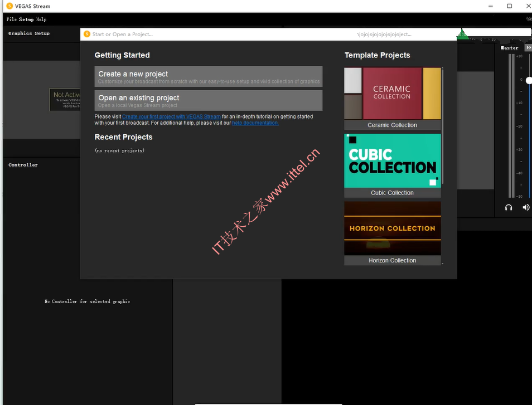
Task: Click the "Template Projects" heading
Action: click(378, 55)
